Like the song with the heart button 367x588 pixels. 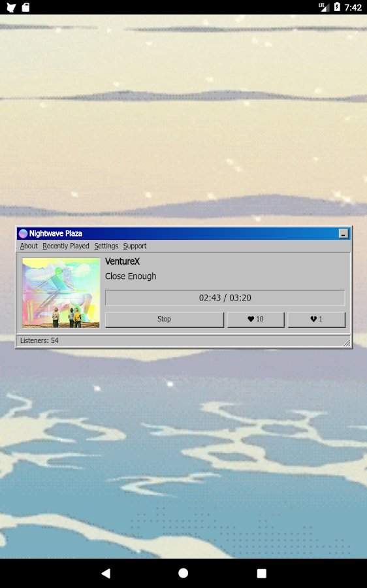[256, 319]
